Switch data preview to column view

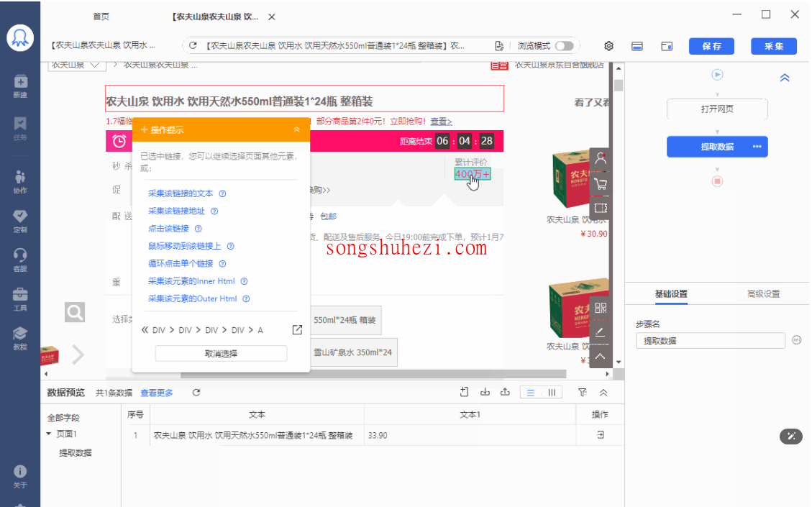pos(552,393)
